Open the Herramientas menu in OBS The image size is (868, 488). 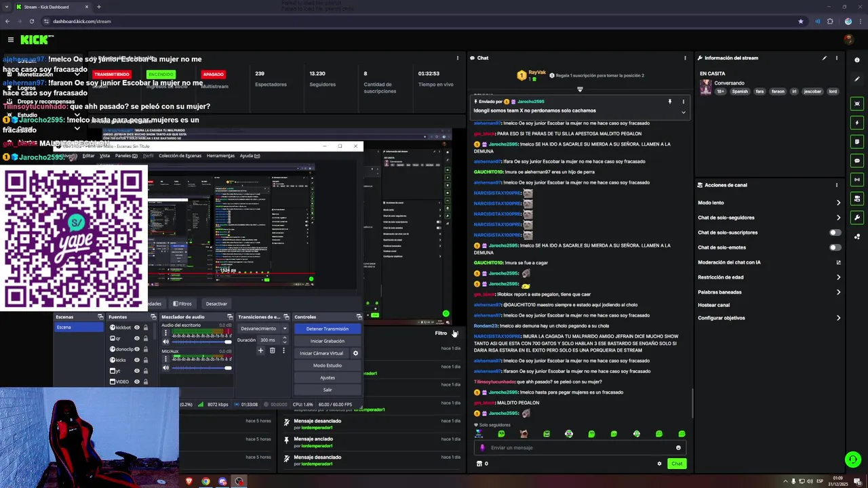(x=220, y=156)
